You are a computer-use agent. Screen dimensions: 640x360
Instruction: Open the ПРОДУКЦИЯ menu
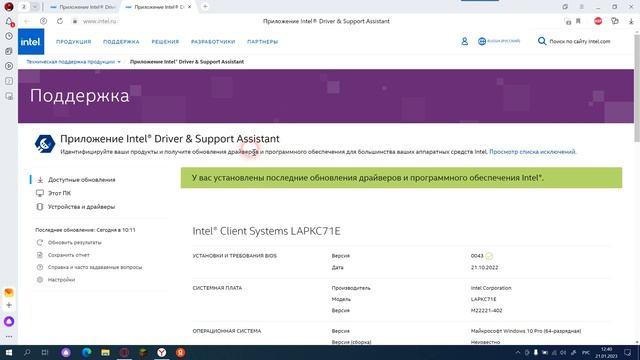tap(73, 42)
